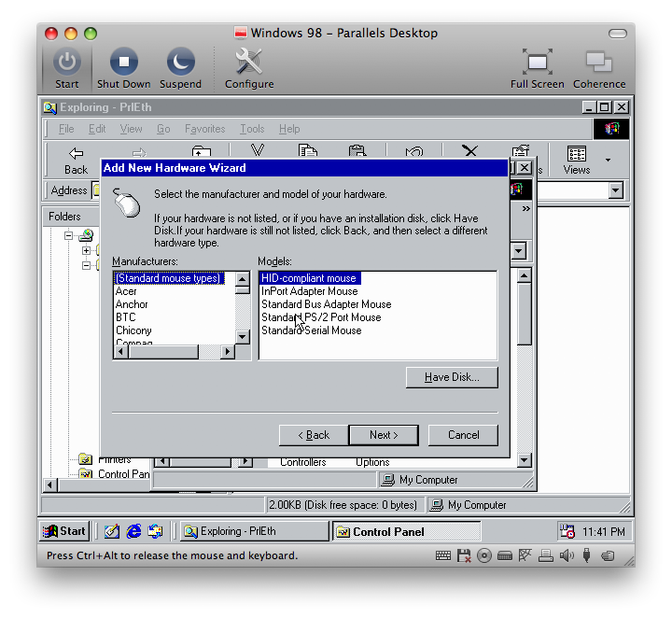Click the CD/DVD icon in Parallels status bar
Viewport: 672px width, 618px height.
coord(484,555)
